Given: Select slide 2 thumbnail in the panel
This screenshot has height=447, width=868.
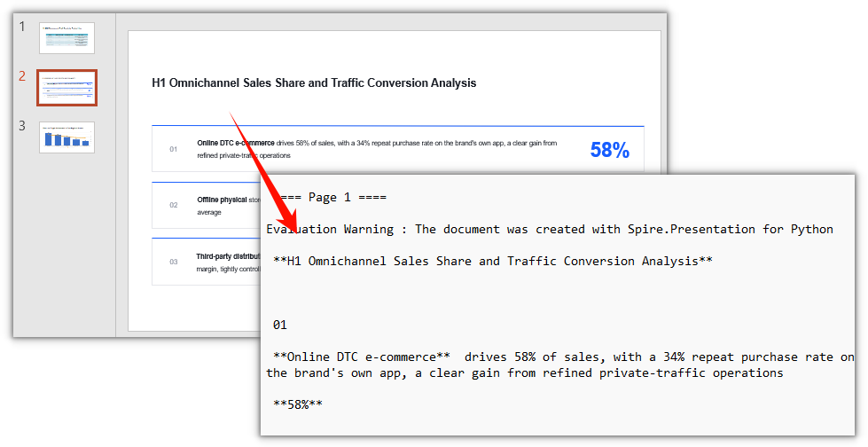Looking at the screenshot, I should point(67,88).
